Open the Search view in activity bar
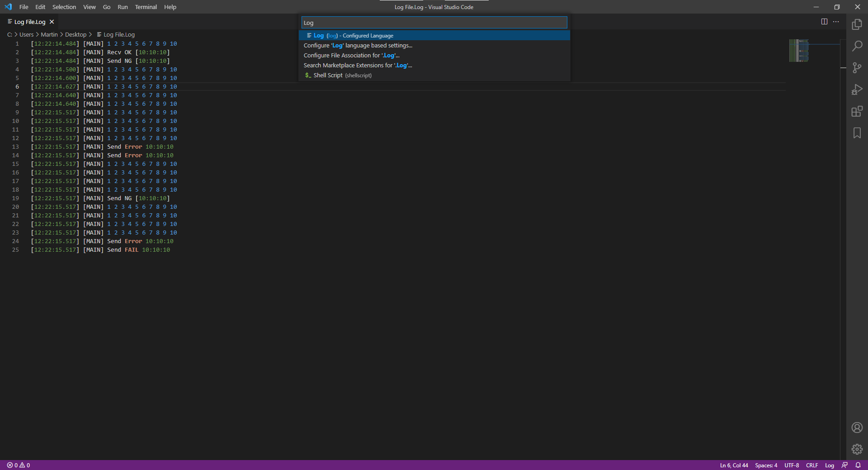The width and height of the screenshot is (868, 470). coord(857,46)
